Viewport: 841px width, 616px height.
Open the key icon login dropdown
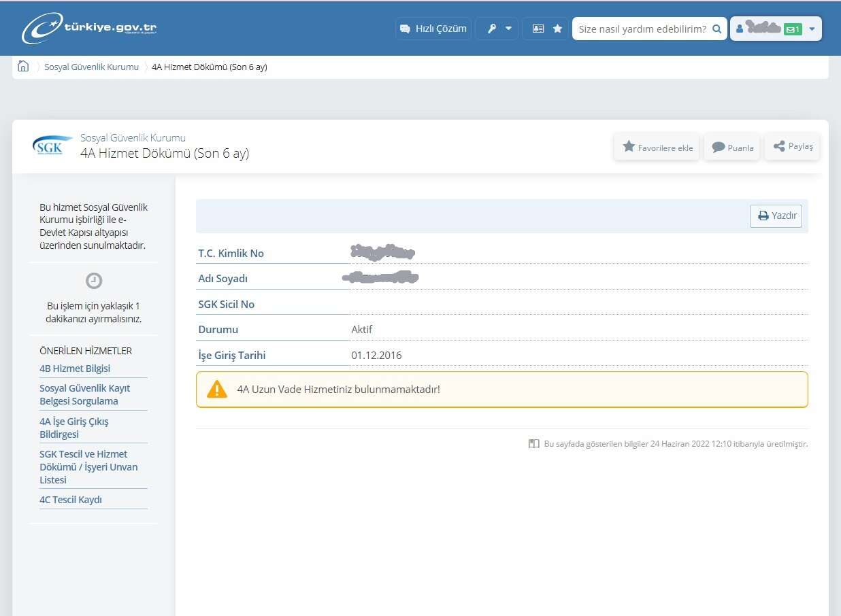pyautogui.click(x=497, y=29)
